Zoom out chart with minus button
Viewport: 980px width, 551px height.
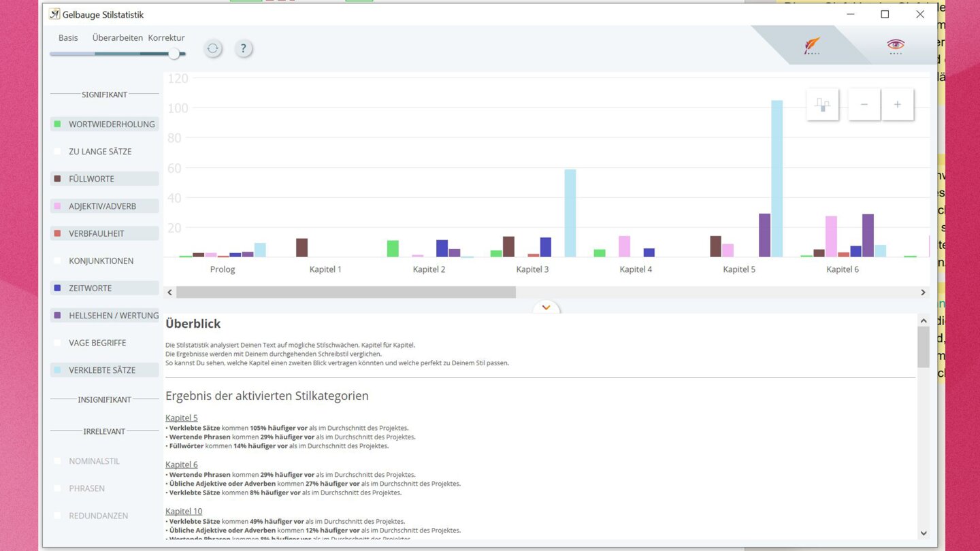(864, 105)
